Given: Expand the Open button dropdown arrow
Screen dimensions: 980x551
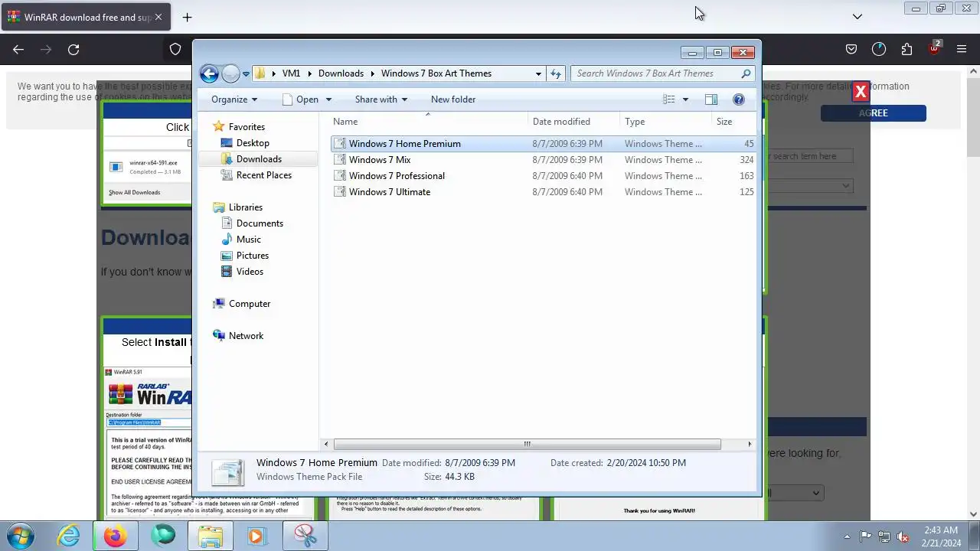Looking at the screenshot, I should (328, 99).
